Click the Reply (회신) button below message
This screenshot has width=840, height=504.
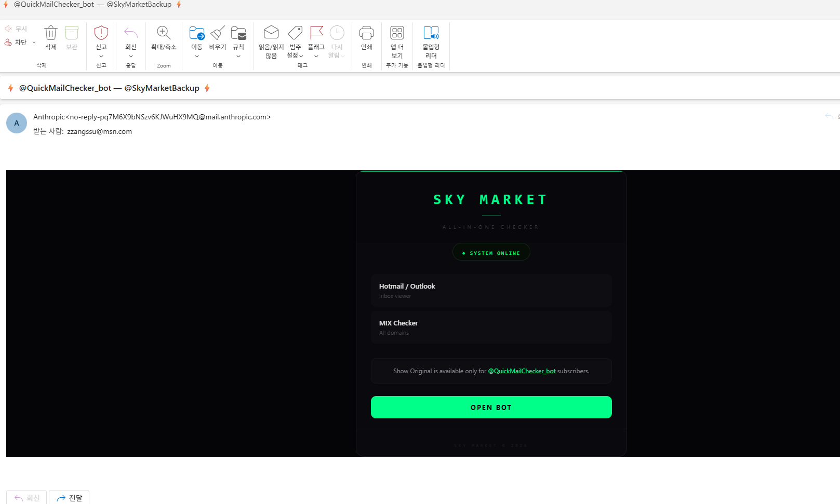tap(26, 497)
